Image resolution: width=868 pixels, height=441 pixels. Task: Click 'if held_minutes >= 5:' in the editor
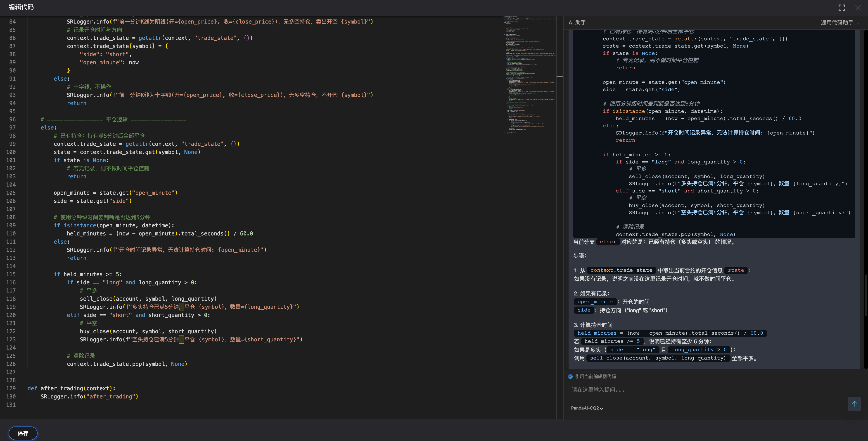(x=88, y=274)
